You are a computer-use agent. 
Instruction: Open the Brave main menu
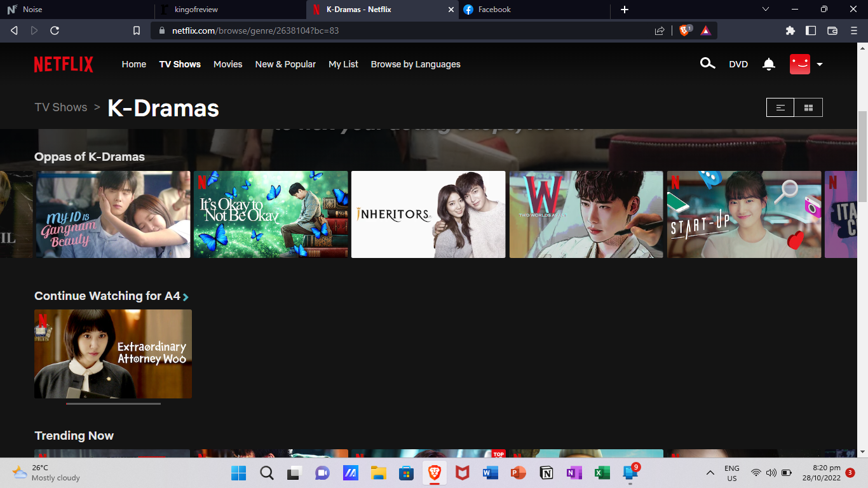click(x=854, y=30)
